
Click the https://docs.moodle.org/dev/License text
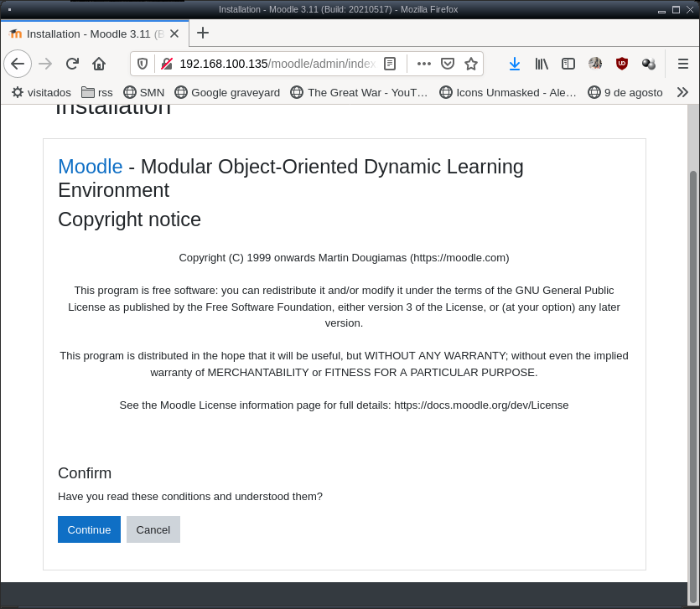coord(481,405)
